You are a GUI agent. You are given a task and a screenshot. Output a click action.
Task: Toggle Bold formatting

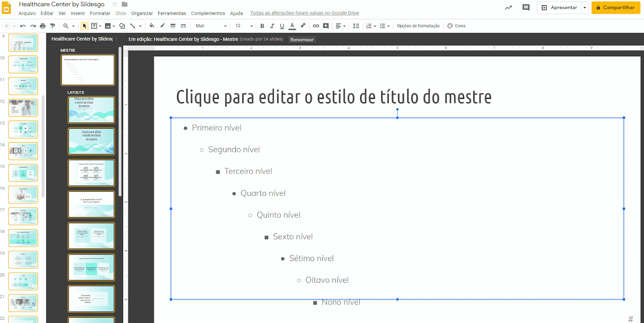pos(262,26)
